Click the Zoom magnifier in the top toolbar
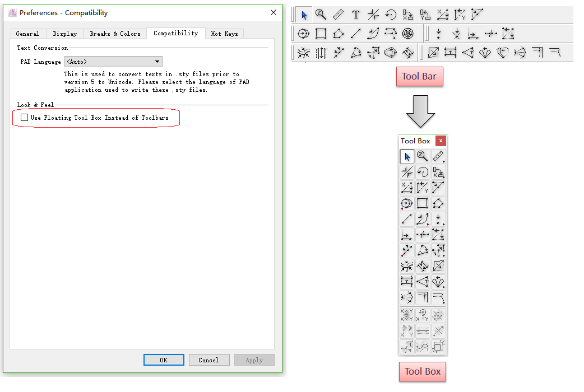The image size is (584, 392). (x=321, y=15)
